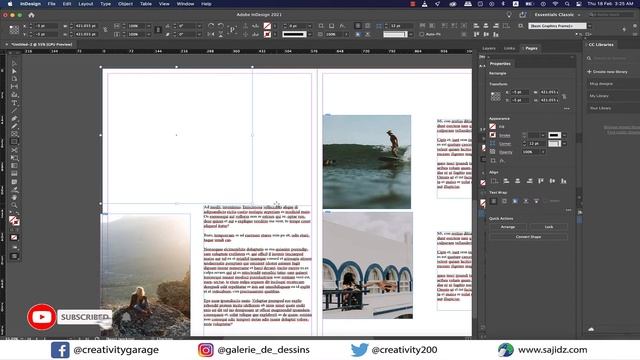Open corner shape dropdown in Properties Appearance
The image size is (640, 360).
564,144
